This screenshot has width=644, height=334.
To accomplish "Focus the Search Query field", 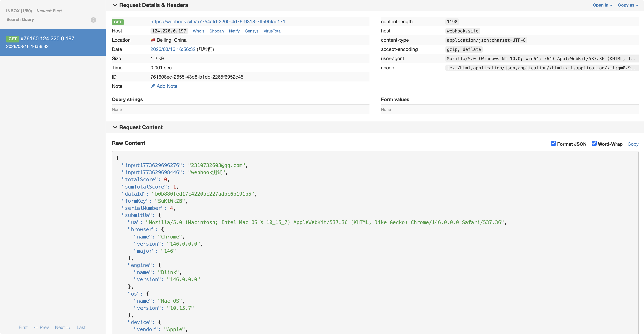I will (x=46, y=19).
